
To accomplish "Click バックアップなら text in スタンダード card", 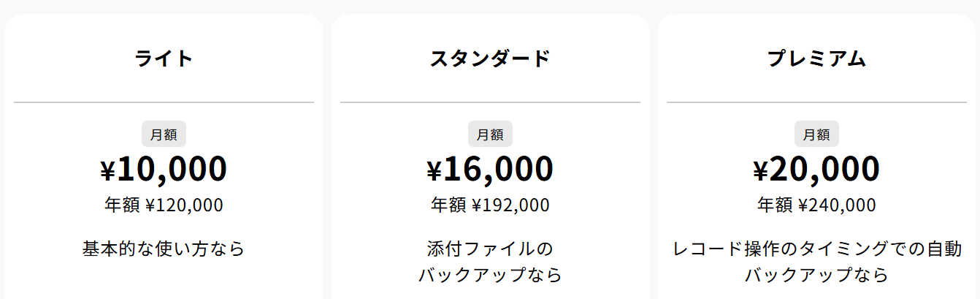I will [x=490, y=276].
